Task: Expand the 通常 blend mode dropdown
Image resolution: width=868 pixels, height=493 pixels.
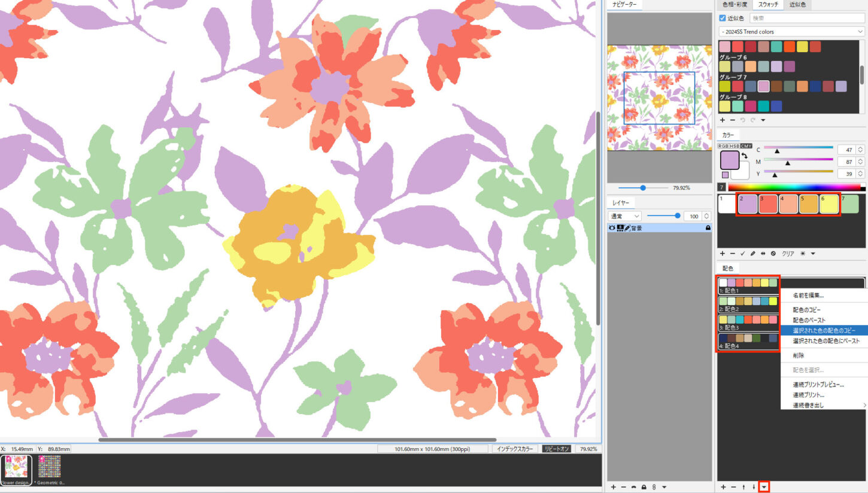Action: coord(624,216)
